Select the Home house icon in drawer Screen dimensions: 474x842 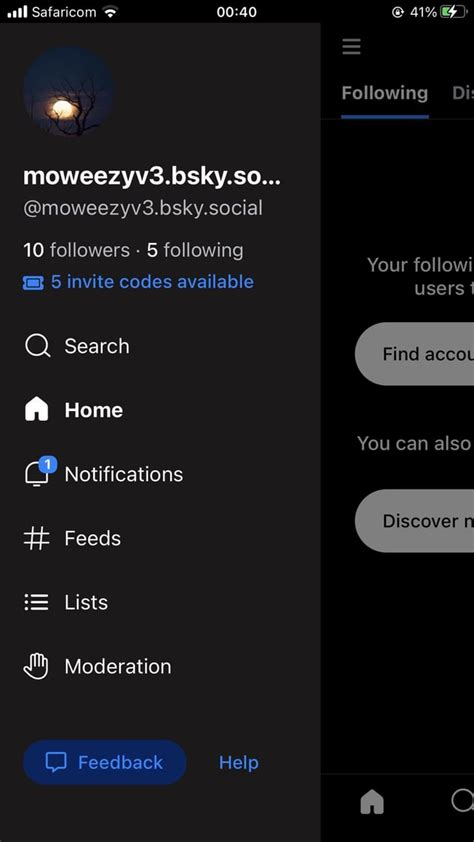[37, 410]
